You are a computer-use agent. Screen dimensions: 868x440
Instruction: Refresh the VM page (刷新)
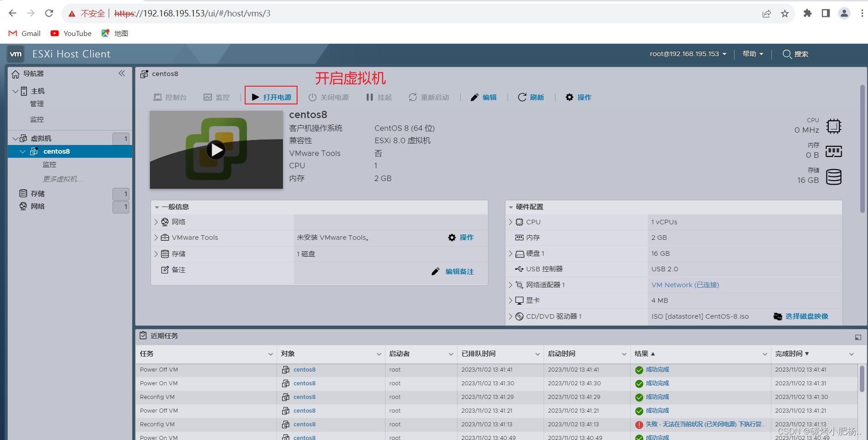[531, 97]
